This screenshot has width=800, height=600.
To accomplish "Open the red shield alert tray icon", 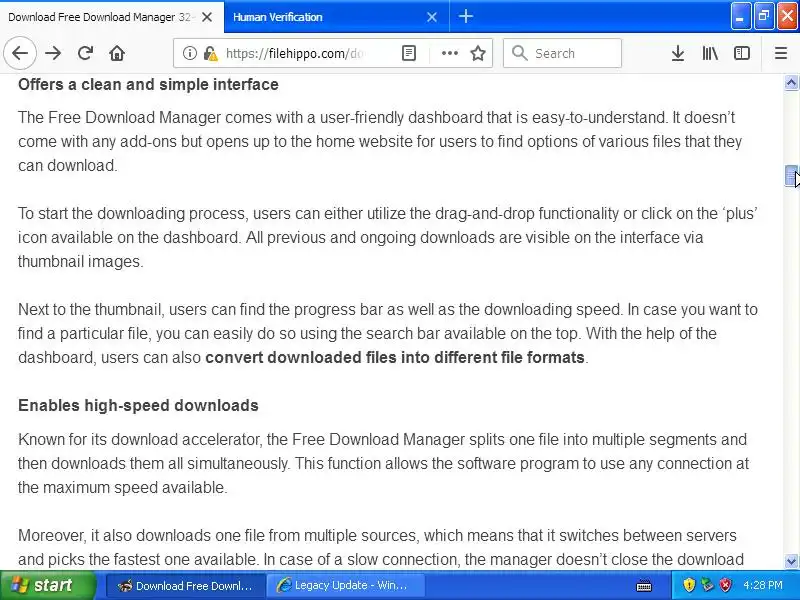I will 726,585.
